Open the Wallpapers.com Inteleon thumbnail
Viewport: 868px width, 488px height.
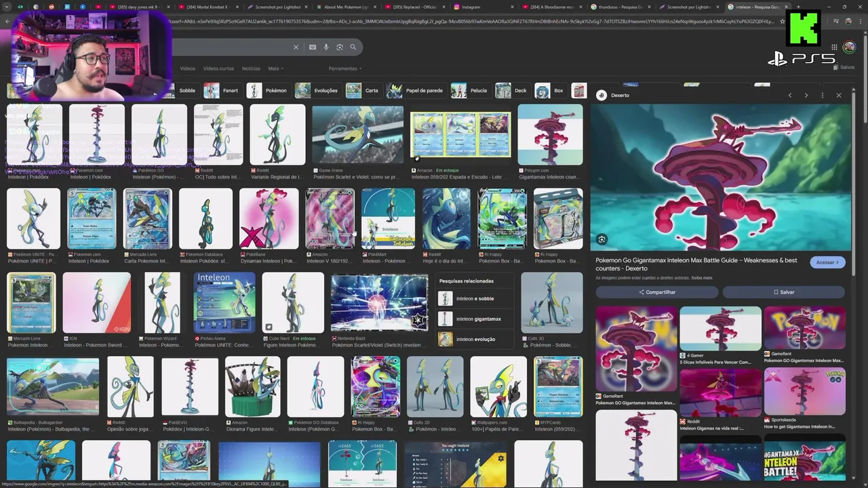[x=498, y=387]
